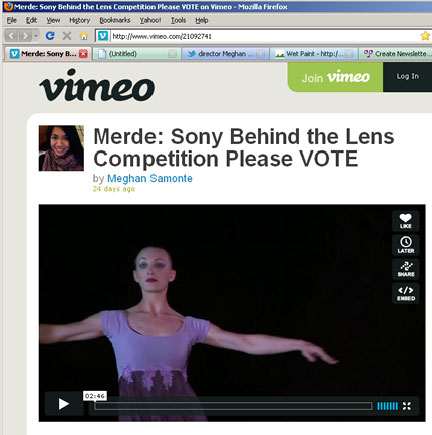Image resolution: width=432 pixels, height=435 pixels.
Task: Add video to Watch Later
Action: pyautogui.click(x=405, y=245)
